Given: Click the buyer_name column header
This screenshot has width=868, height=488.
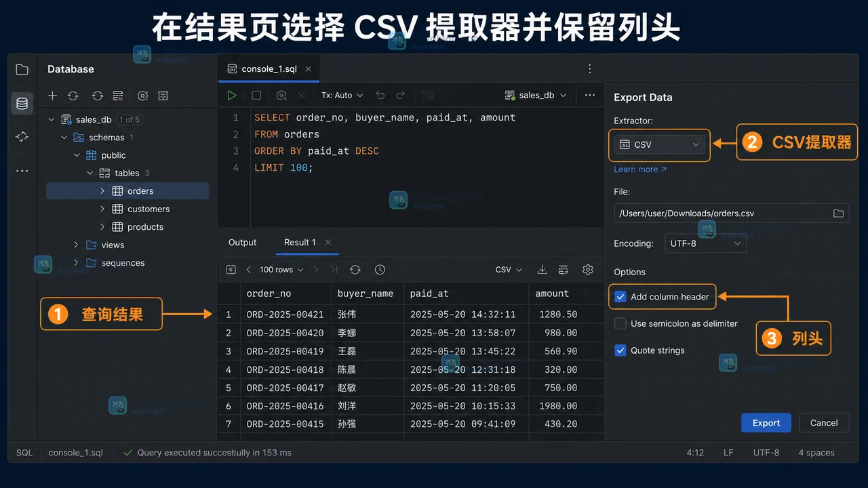Looking at the screenshot, I should 366,293.
